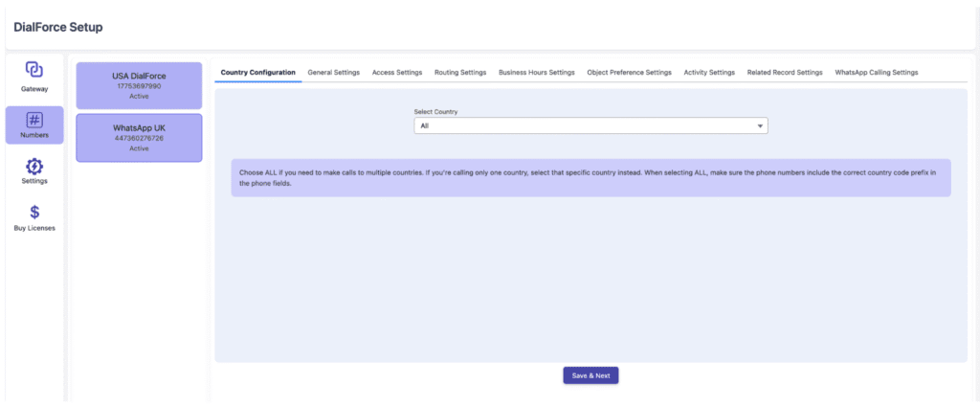
Task: Switch to the Related Record Settings tab
Action: [784, 73]
